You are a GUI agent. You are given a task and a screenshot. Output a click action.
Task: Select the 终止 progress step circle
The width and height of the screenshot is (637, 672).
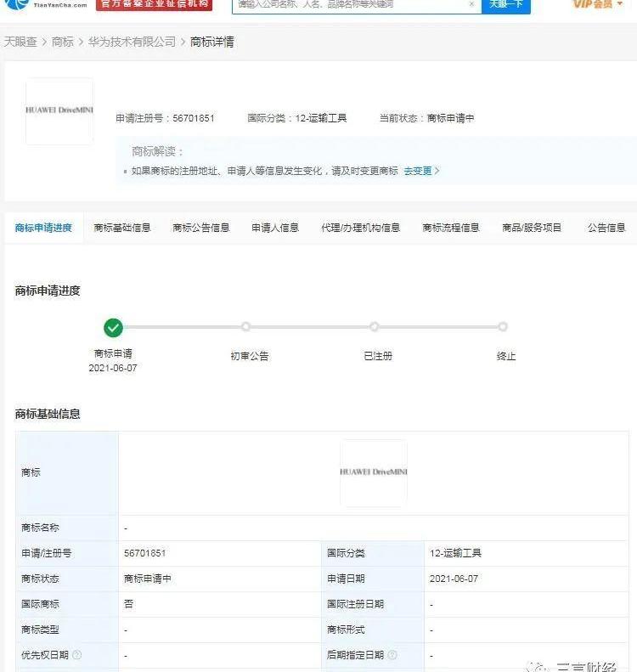click(503, 327)
